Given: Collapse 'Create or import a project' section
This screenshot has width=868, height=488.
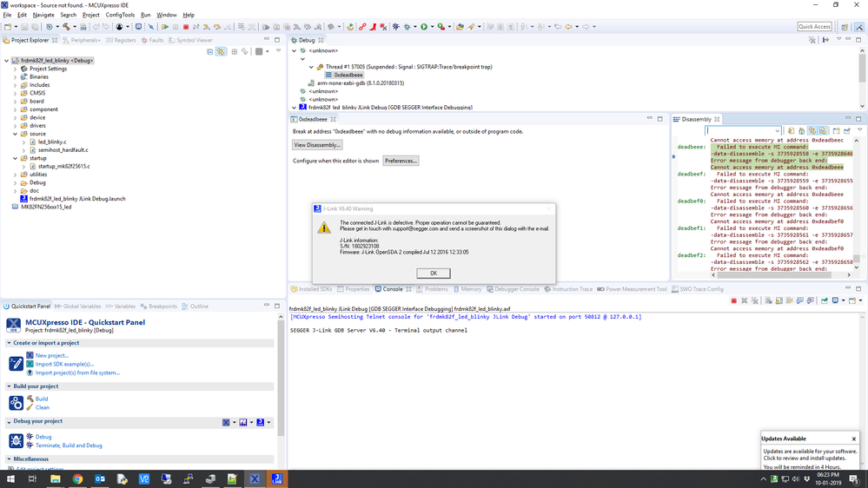Looking at the screenshot, I should [x=9, y=343].
